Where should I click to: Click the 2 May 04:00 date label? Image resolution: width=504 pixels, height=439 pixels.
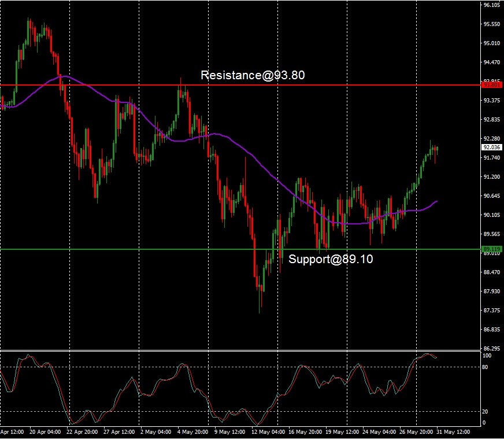(x=155, y=432)
